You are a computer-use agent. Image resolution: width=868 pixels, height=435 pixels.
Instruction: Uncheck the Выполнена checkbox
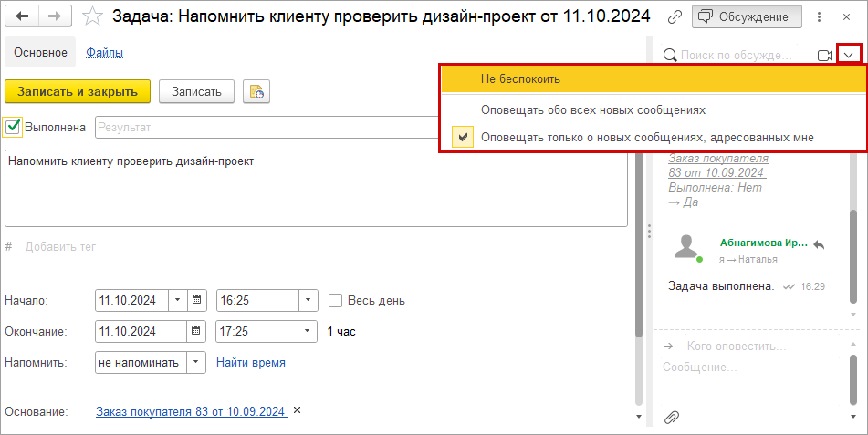pos(14,128)
